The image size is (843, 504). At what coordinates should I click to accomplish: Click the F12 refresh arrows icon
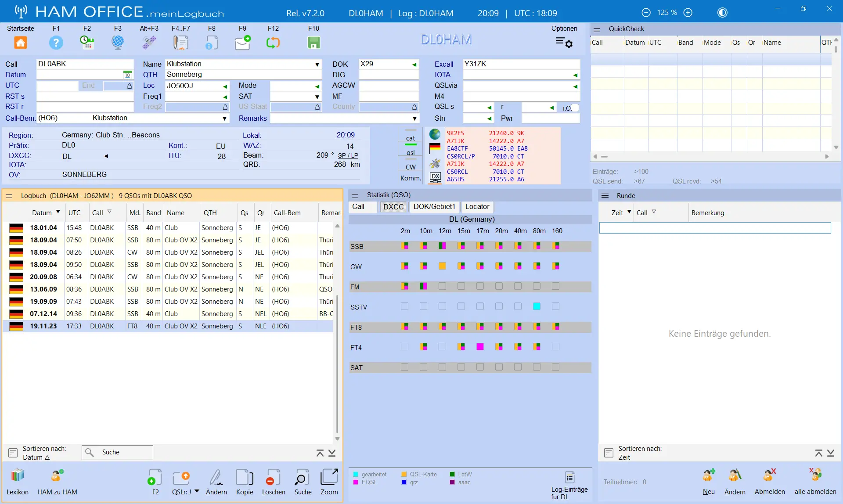tap(273, 43)
